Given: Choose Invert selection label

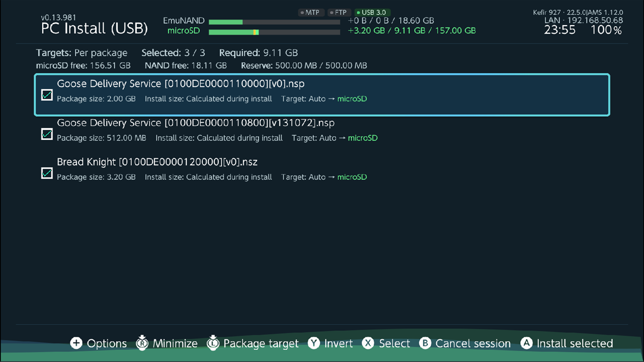Looking at the screenshot, I should pos(339,343).
